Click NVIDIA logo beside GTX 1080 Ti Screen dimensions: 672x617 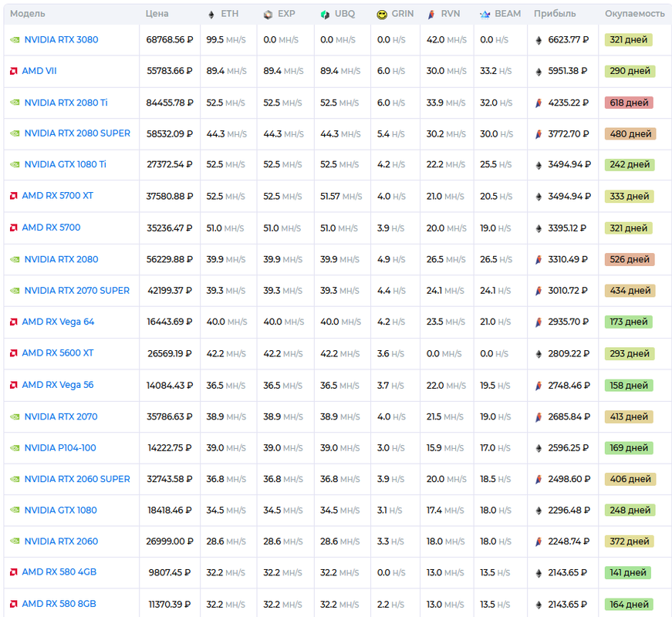click(15, 164)
